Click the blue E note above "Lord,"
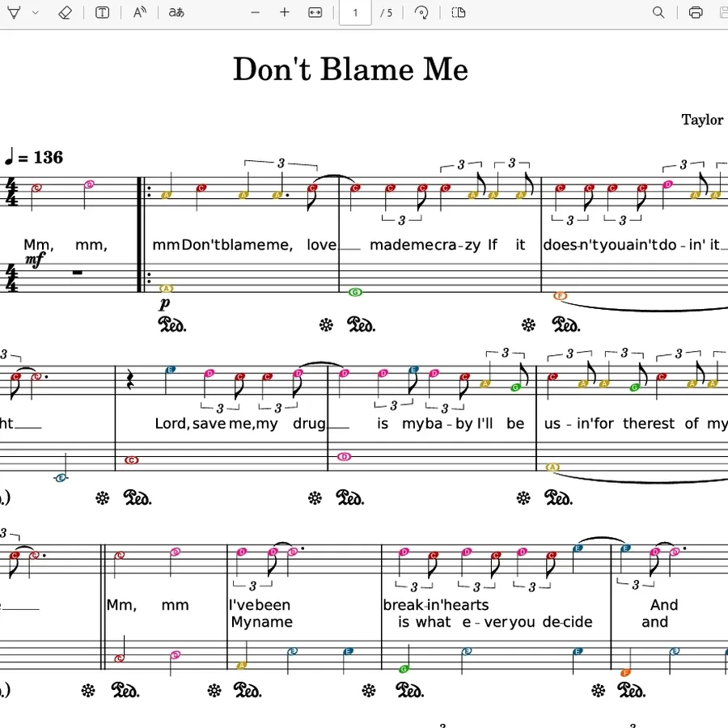Screen dimensions: 728x728 (171, 370)
